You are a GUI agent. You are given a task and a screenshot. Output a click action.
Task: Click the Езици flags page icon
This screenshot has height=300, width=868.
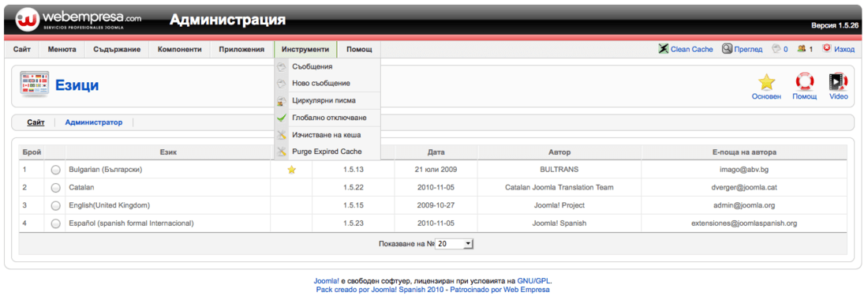point(34,84)
